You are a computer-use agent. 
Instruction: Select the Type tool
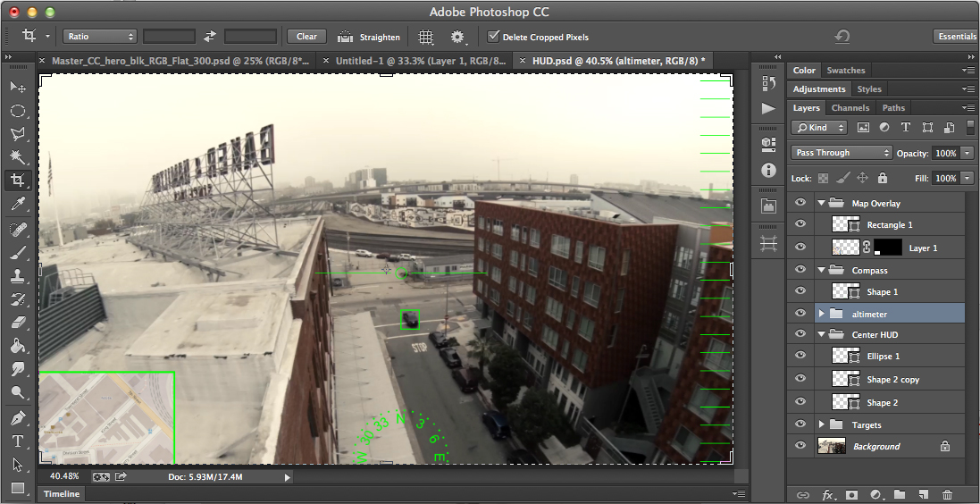[18, 441]
